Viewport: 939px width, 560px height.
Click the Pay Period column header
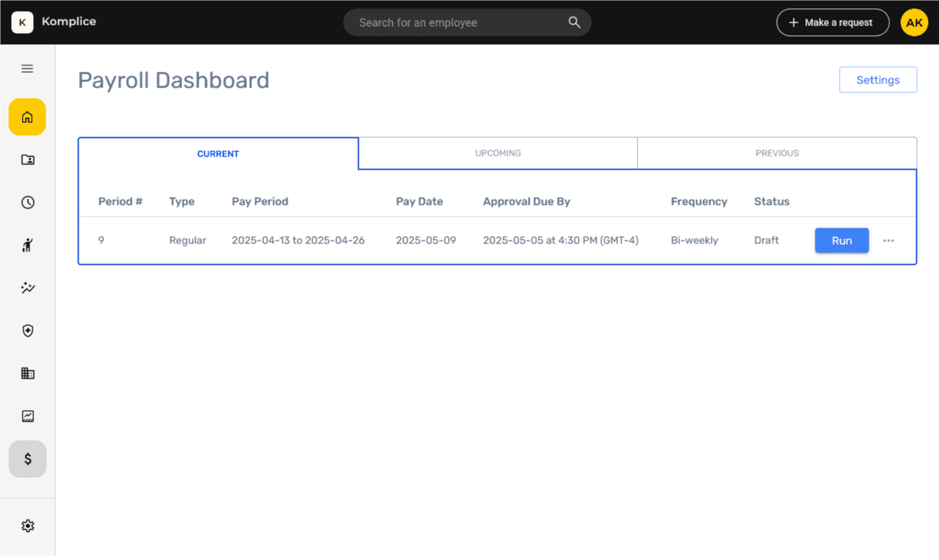pyautogui.click(x=260, y=201)
